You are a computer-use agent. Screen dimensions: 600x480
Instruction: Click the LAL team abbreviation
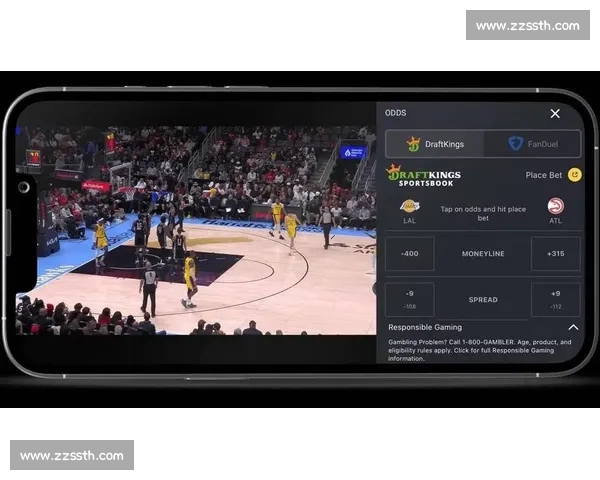click(x=409, y=221)
